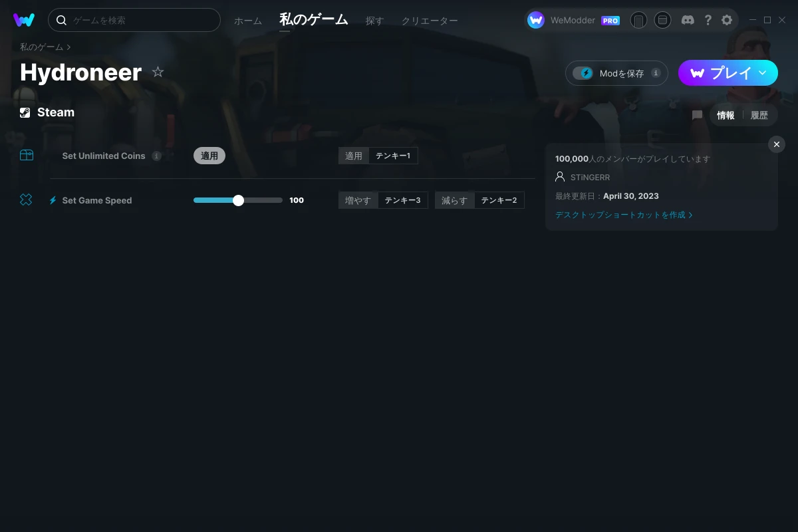The height and width of the screenshot is (532, 798).
Task: Click the PRO badge
Action: [x=610, y=21]
